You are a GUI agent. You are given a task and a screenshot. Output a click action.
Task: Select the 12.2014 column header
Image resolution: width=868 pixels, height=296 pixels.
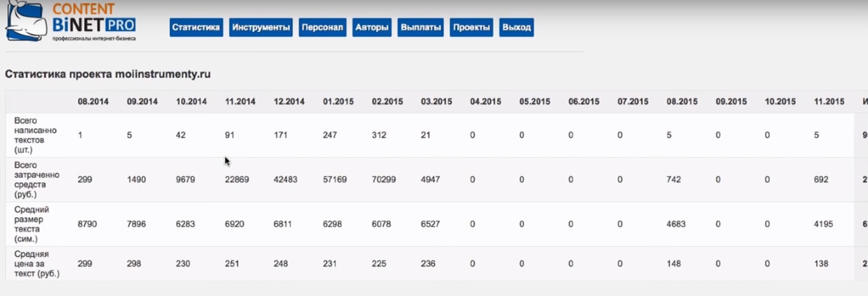(x=289, y=102)
